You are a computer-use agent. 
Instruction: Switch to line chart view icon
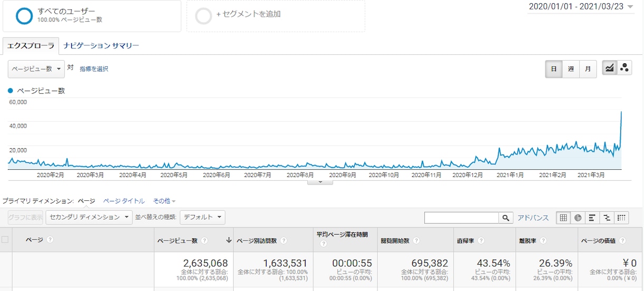610,69
